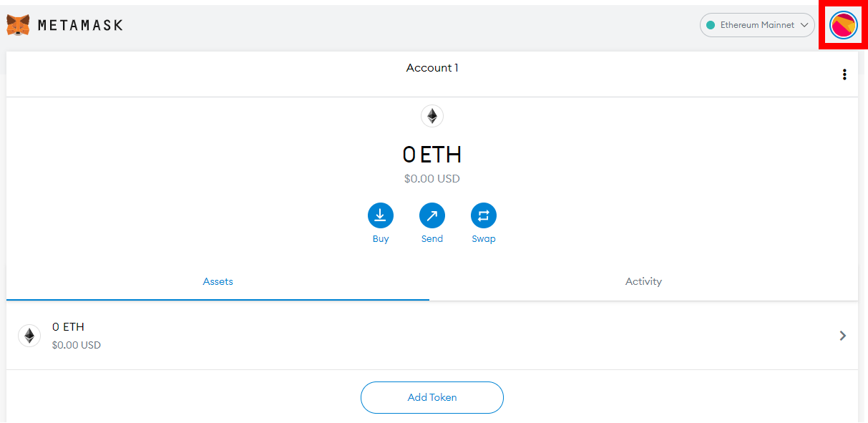Switch to the Assets tab
This screenshot has height=423, width=868.
(x=218, y=282)
